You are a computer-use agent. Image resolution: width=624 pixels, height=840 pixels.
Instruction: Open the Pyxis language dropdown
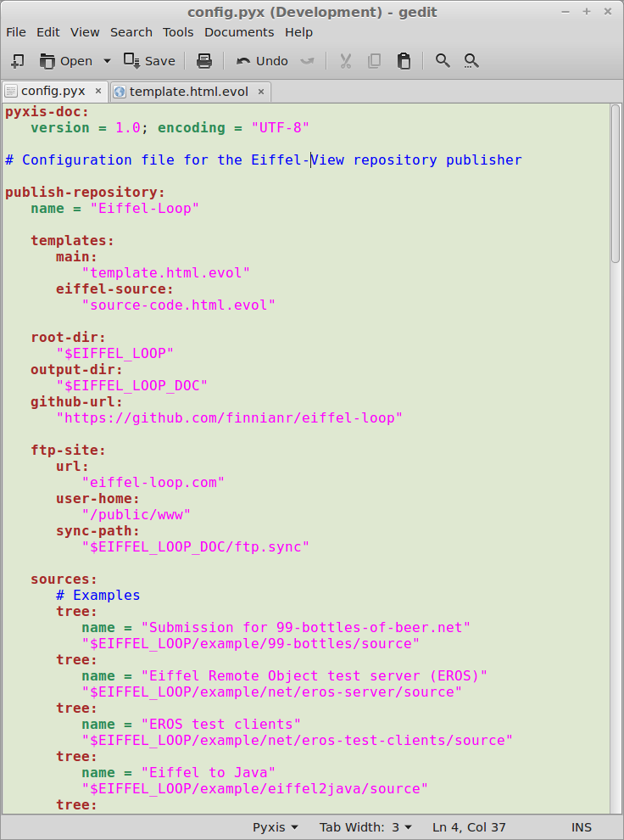[x=275, y=827]
